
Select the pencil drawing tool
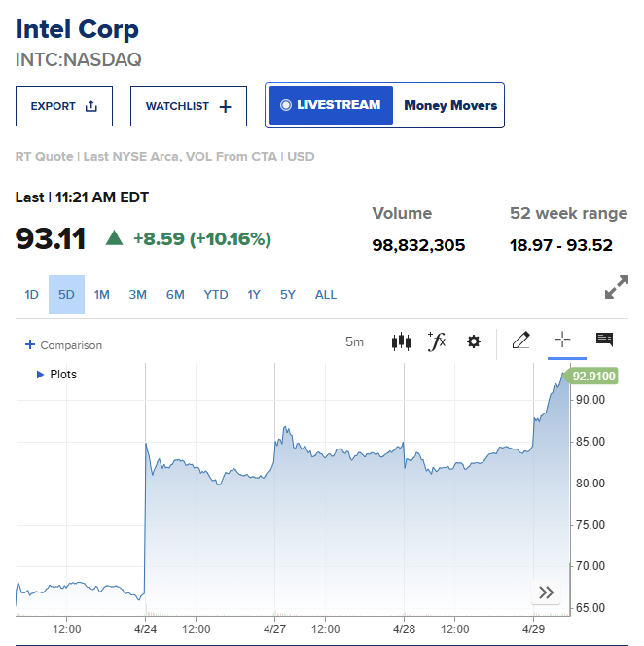[520, 341]
